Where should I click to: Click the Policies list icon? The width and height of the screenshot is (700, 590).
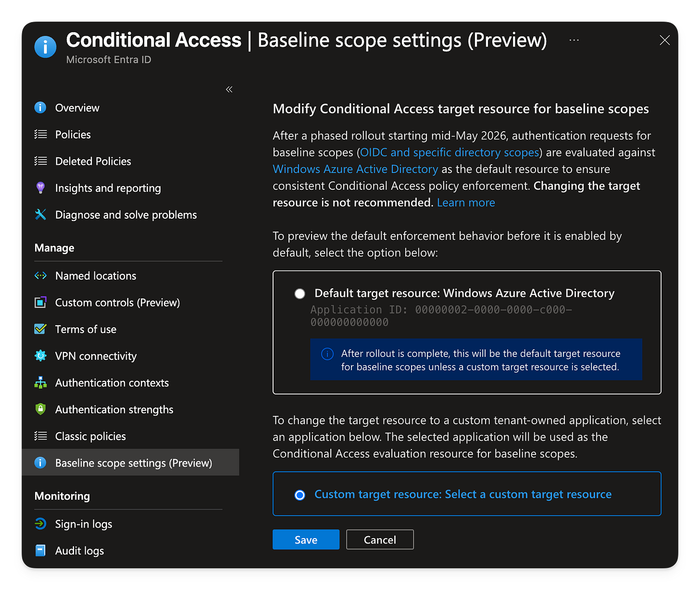(x=40, y=135)
